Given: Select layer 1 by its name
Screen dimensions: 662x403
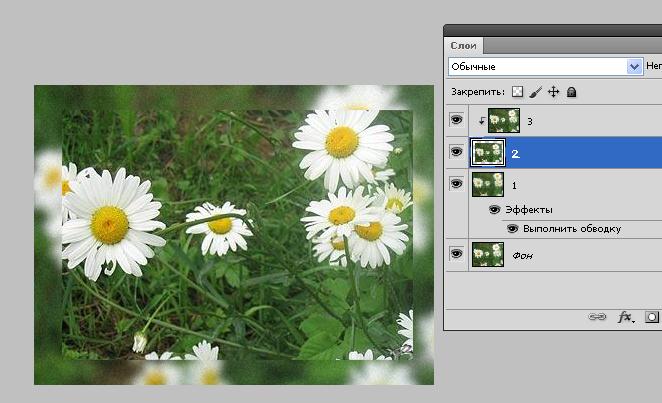Looking at the screenshot, I should pyautogui.click(x=515, y=186).
